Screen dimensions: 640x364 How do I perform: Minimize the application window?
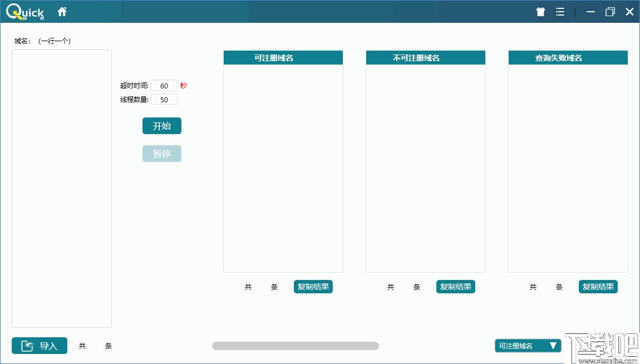(x=590, y=12)
